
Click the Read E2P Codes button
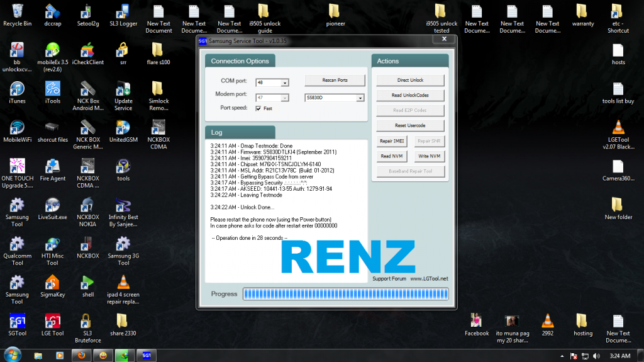[x=410, y=110]
